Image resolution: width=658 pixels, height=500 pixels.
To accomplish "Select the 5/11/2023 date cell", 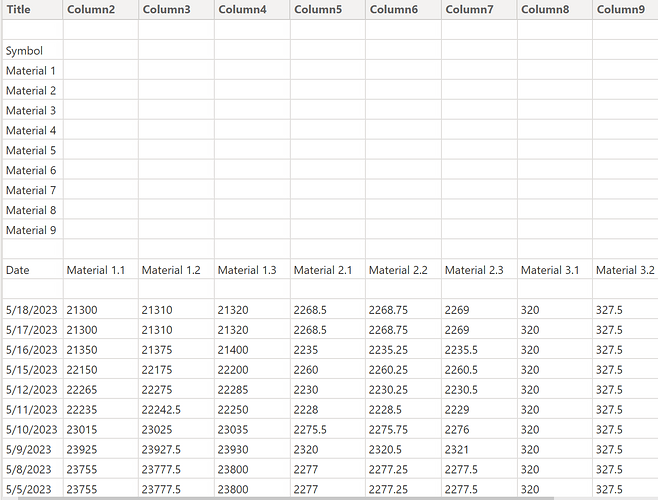I will (33, 410).
